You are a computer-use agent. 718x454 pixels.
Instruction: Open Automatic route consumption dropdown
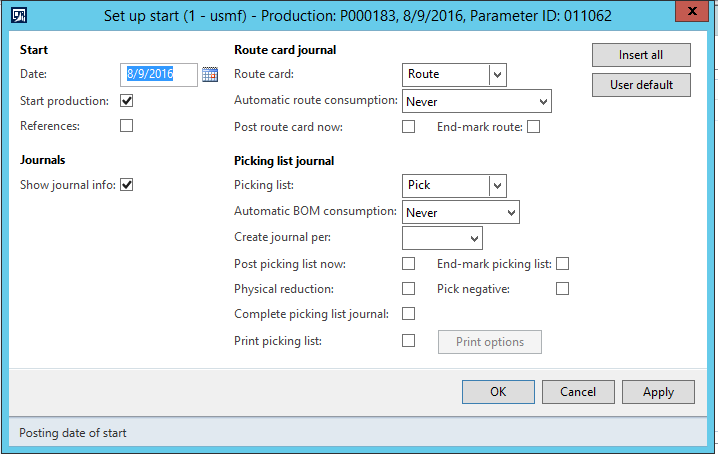(x=543, y=102)
